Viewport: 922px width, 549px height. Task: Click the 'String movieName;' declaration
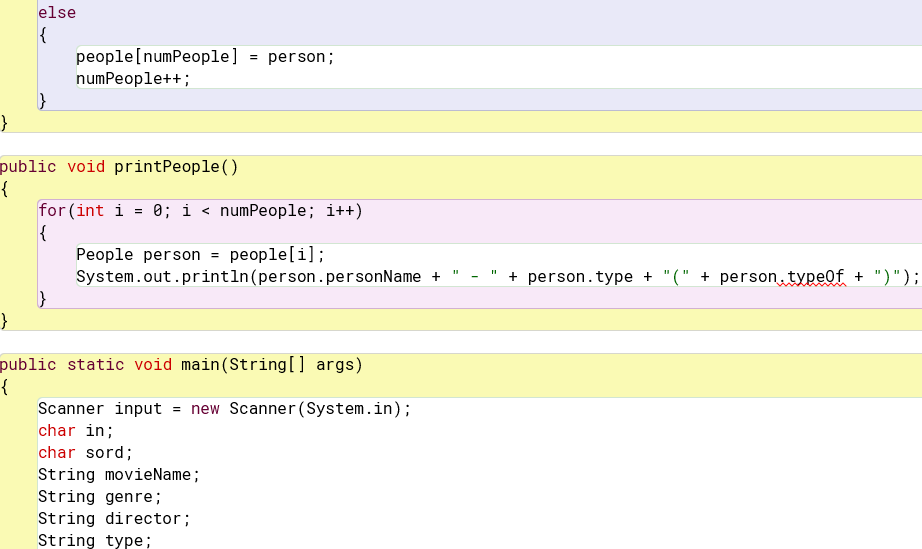point(119,475)
